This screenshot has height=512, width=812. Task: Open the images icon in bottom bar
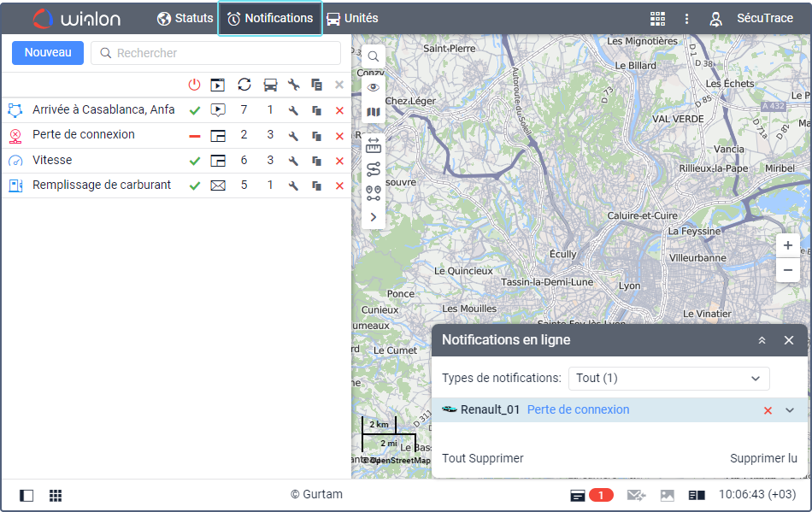coord(667,496)
